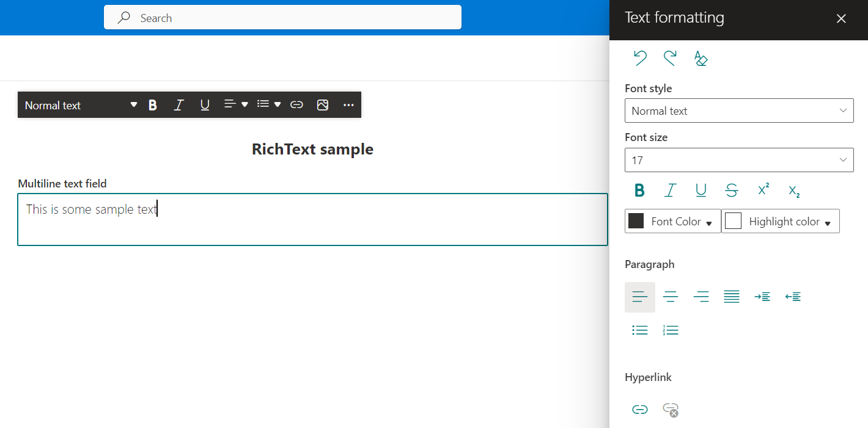Apply center paragraph alignment
The image size is (868, 428).
[671, 296]
